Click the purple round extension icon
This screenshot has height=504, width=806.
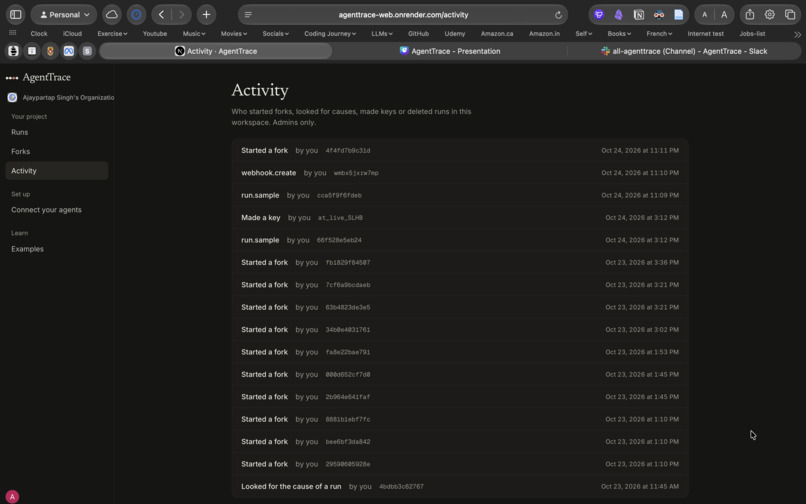tap(598, 14)
